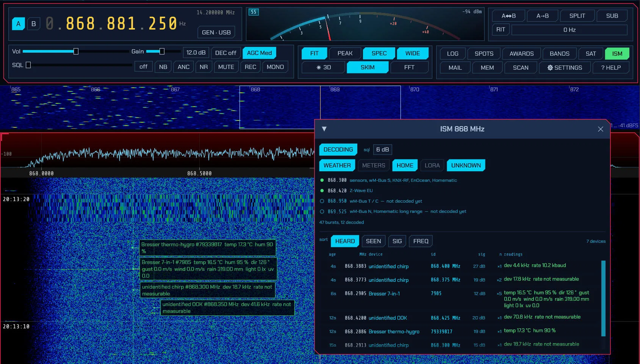The height and width of the screenshot is (364, 640).
Task: Enable the 3D waterfall view
Action: point(324,67)
